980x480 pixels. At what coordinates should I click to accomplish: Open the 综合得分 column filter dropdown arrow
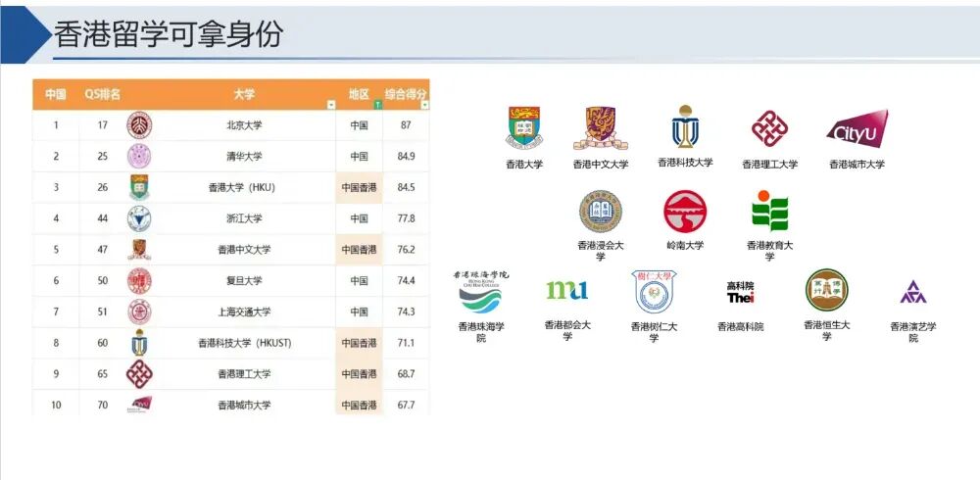point(425,105)
